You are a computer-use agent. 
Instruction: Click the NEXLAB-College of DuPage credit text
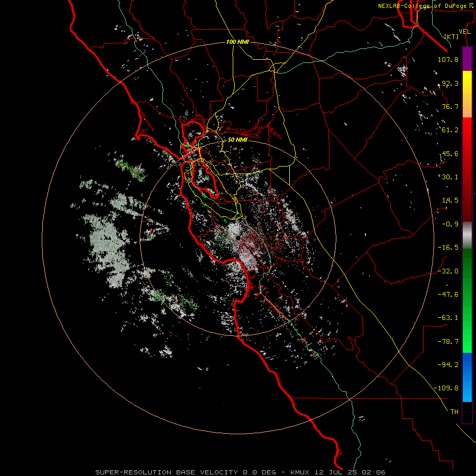(426, 6)
